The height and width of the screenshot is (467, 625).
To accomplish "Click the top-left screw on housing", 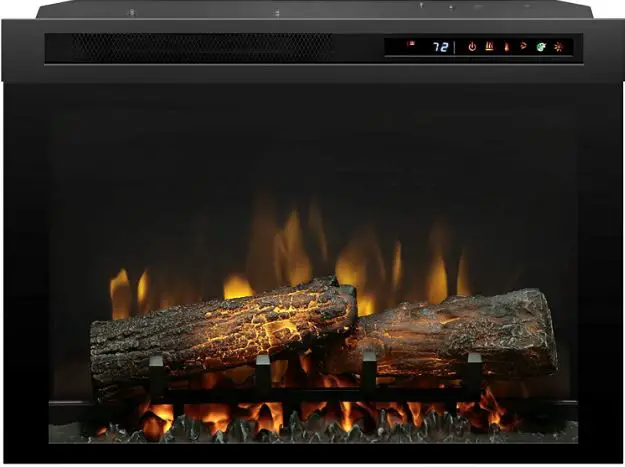I will pos(130,13).
